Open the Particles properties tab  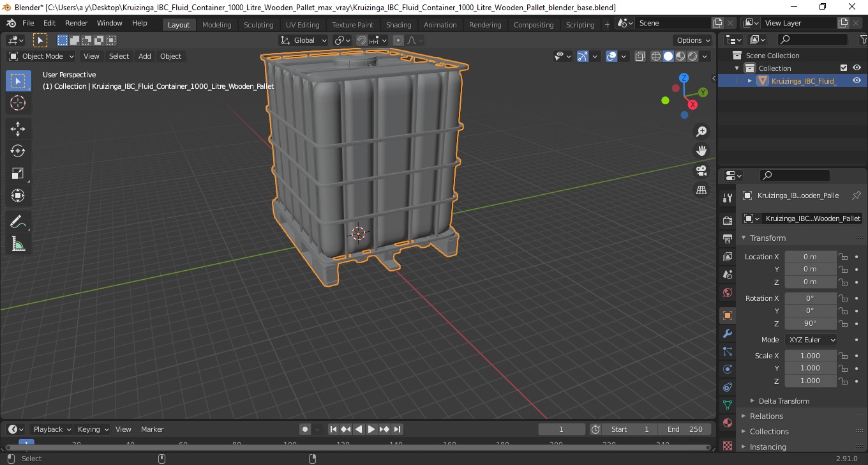[x=727, y=351]
